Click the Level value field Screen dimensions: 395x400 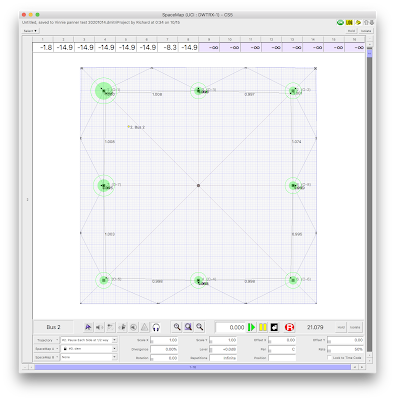tap(223, 349)
